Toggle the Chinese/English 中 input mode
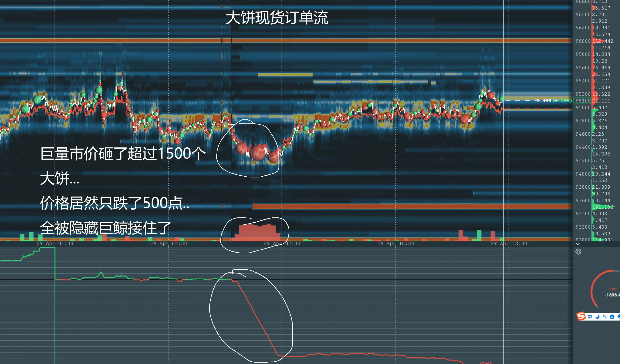 click(x=590, y=316)
